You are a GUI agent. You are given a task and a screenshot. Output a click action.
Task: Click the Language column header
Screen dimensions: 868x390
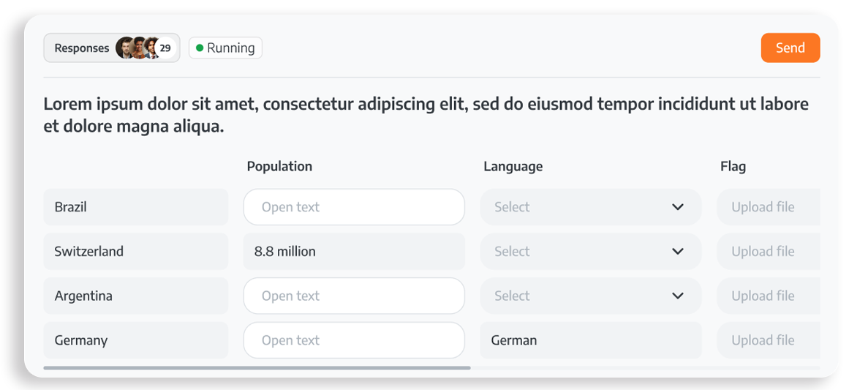tap(513, 166)
